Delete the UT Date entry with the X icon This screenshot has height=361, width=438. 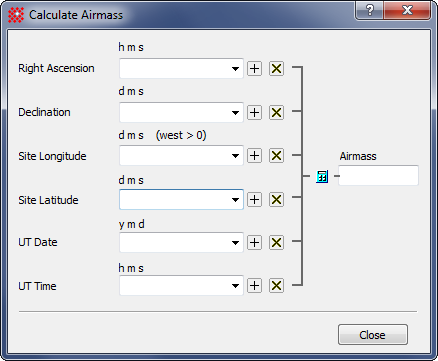pyautogui.click(x=276, y=243)
